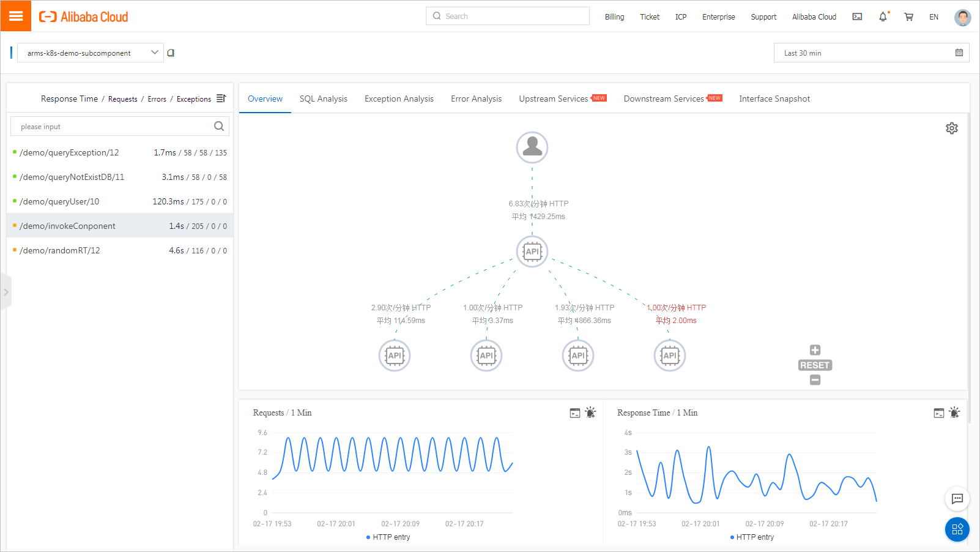This screenshot has width=980, height=552.
Task: Open the notifications bell
Action: tap(883, 17)
